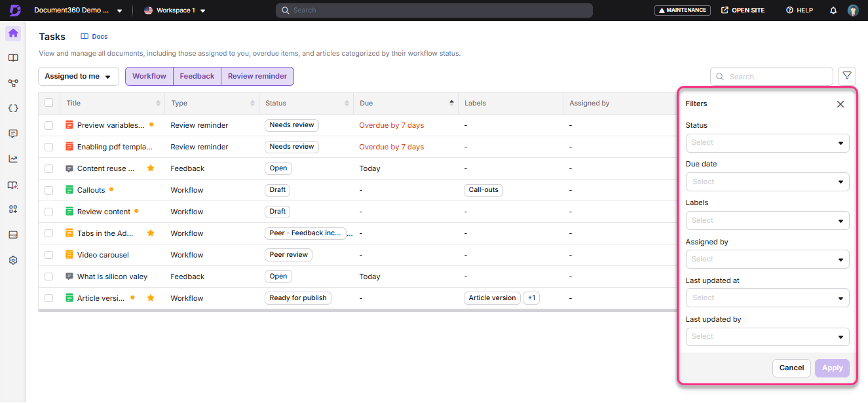Check the checkbox for the Callouts task
Viewport: 868px width, 403px height.
pyautogui.click(x=48, y=190)
